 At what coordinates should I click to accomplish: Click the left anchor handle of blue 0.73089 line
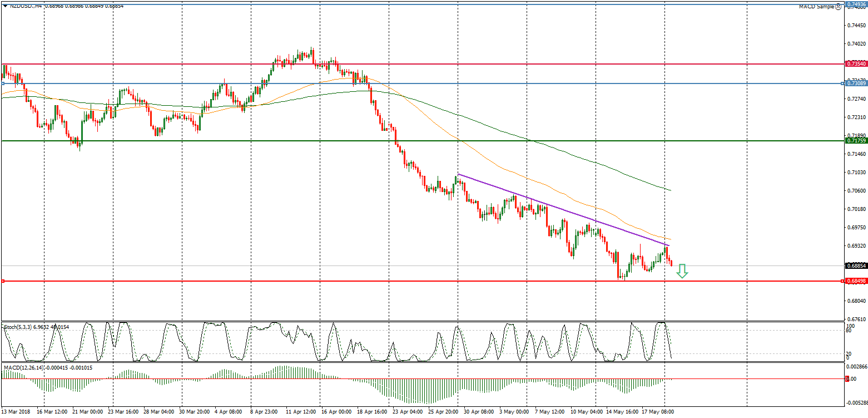coord(3,83)
